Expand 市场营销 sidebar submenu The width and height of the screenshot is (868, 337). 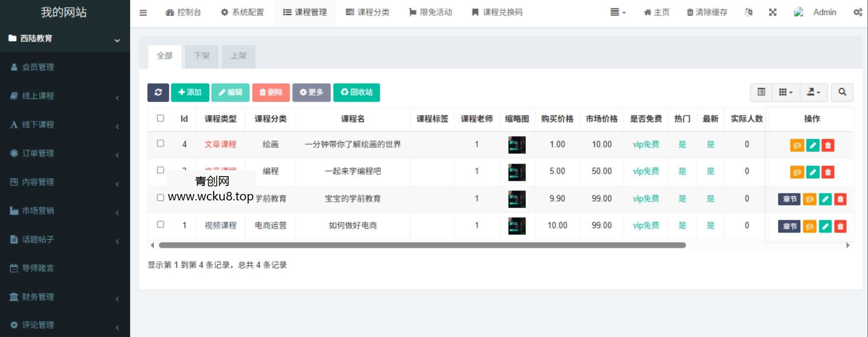65,211
